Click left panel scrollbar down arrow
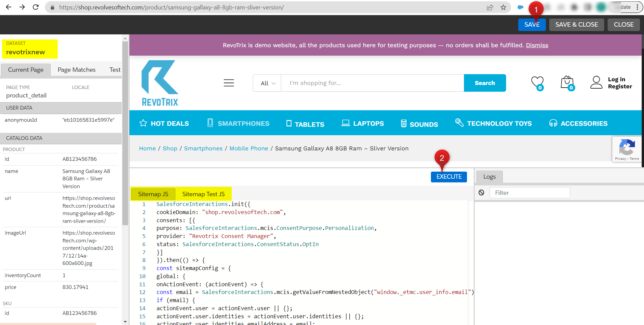Image resolution: width=644 pixels, height=325 pixels. pos(125,322)
